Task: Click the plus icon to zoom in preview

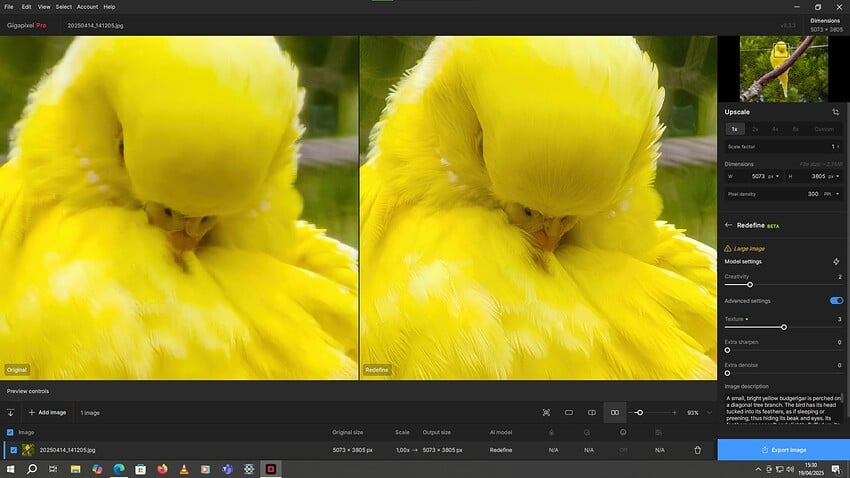Action: pyautogui.click(x=674, y=413)
